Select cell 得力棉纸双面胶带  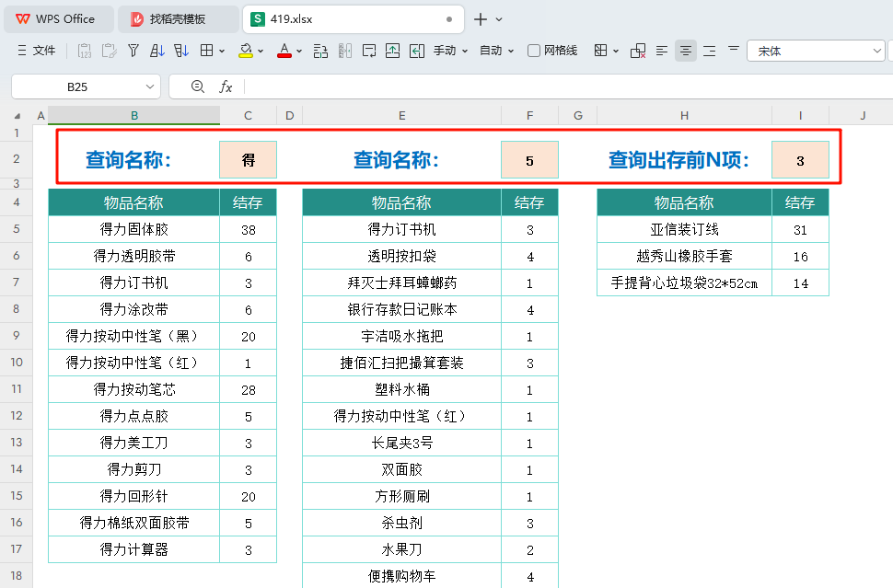133,523
